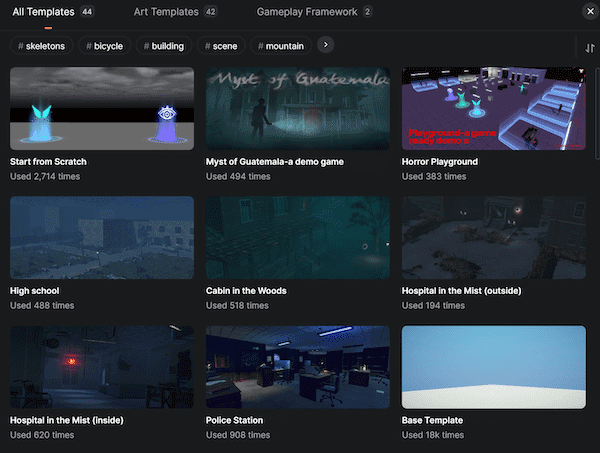Click Hospital in the Mist (inside) thumbnail

pyautogui.click(x=102, y=367)
